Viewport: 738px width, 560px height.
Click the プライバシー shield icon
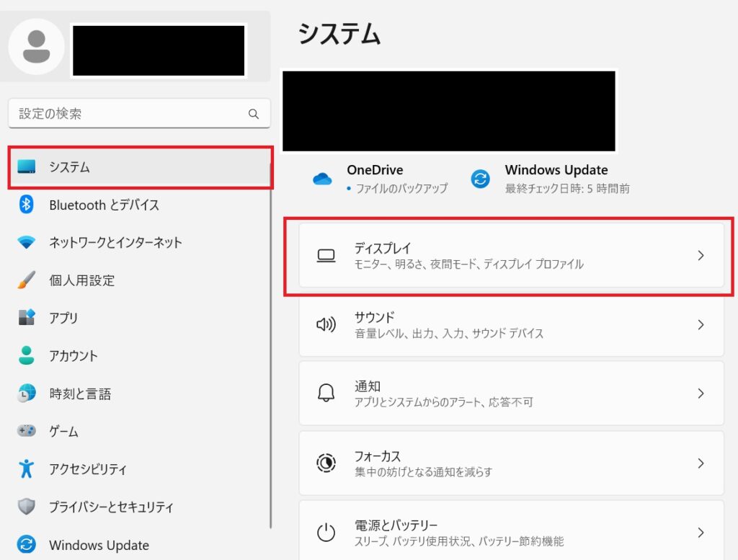27,507
